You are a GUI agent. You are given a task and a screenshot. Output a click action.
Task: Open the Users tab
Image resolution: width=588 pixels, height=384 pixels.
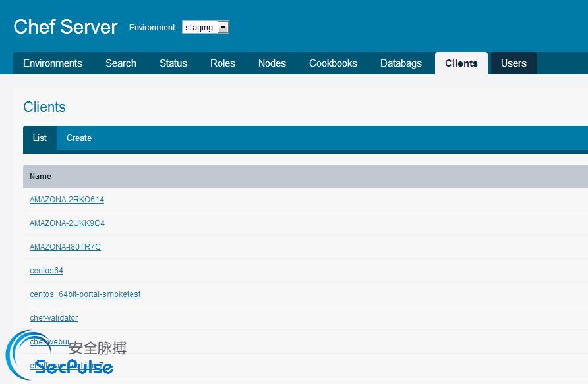(514, 63)
